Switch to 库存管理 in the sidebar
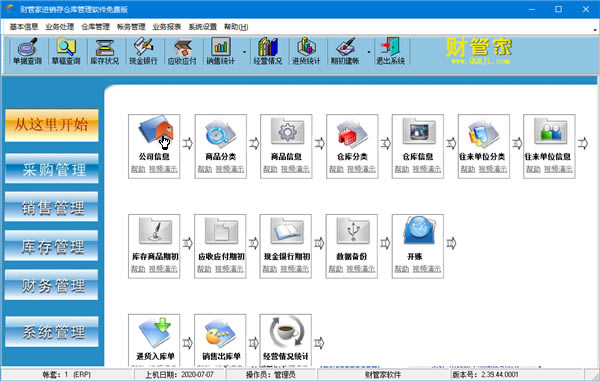Screen dimensions: 600x381 tap(52, 246)
